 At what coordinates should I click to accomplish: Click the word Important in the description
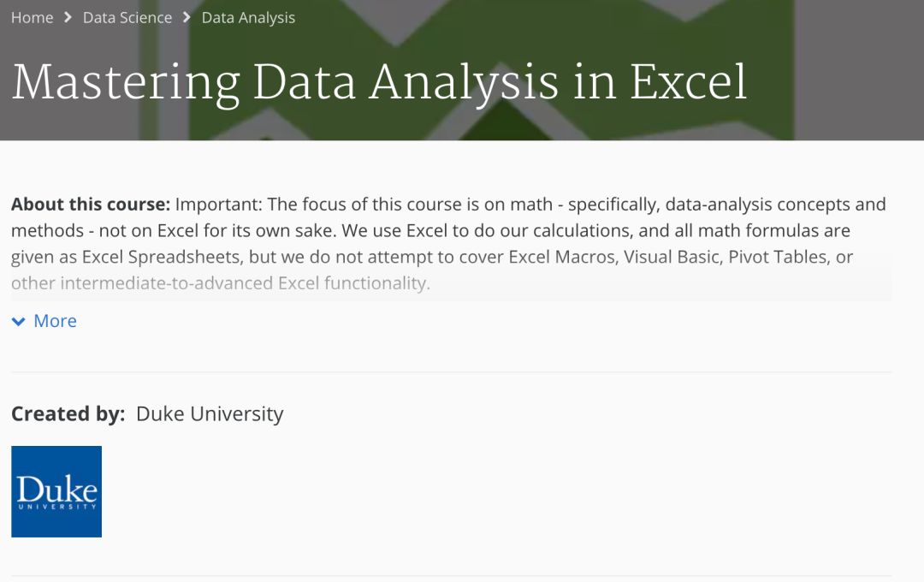(x=218, y=204)
